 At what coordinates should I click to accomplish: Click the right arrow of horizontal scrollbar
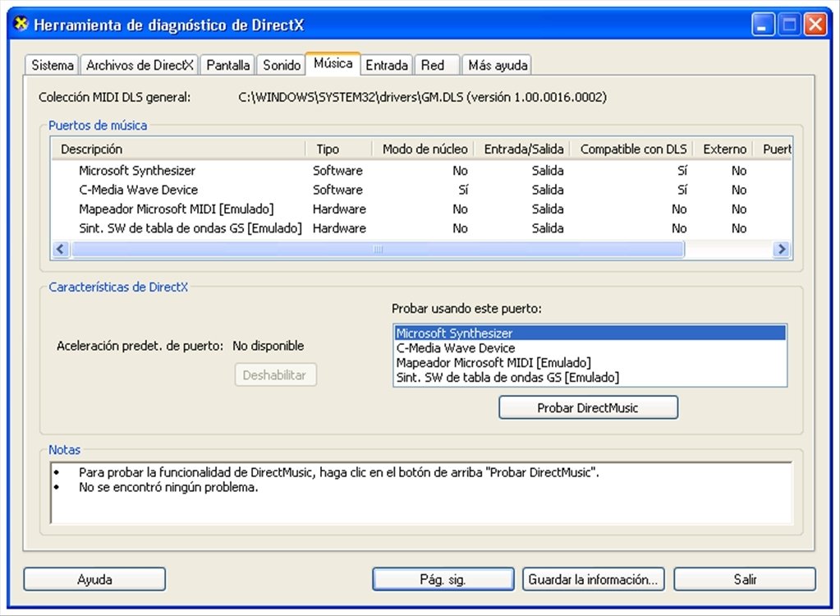[782, 249]
